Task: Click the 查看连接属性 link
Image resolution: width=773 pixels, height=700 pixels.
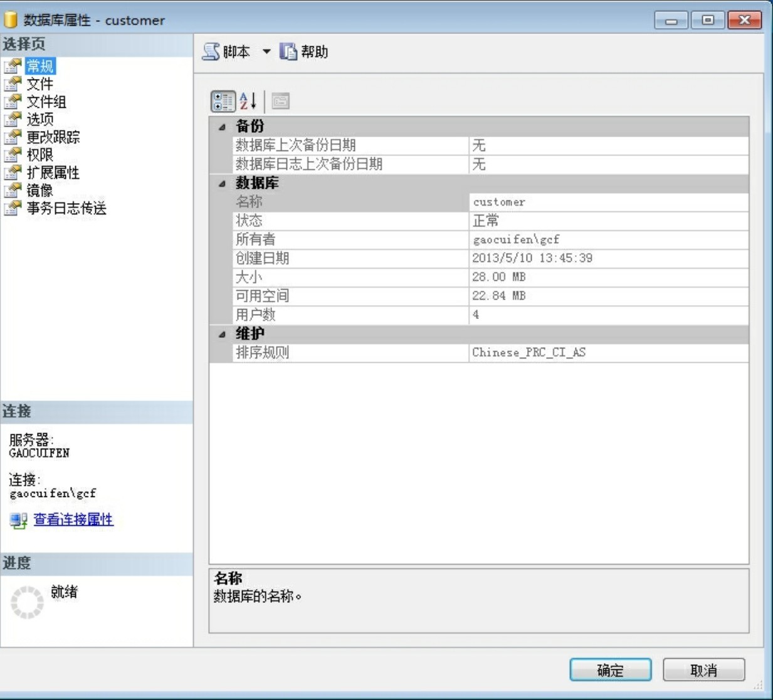Action: coord(73,520)
